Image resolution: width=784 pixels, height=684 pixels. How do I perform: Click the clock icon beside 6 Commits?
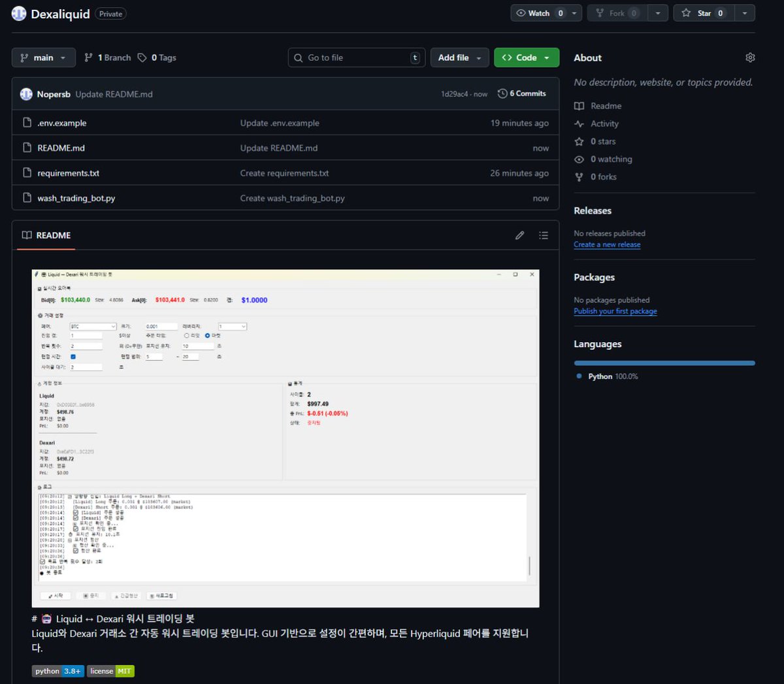tap(502, 93)
